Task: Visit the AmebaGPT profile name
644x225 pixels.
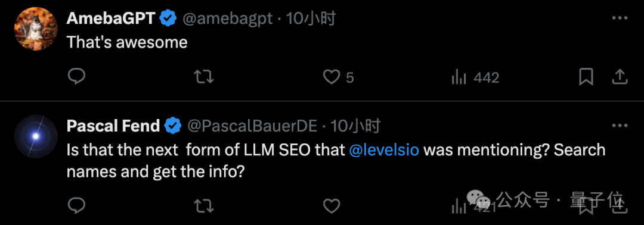Action: pos(110,18)
